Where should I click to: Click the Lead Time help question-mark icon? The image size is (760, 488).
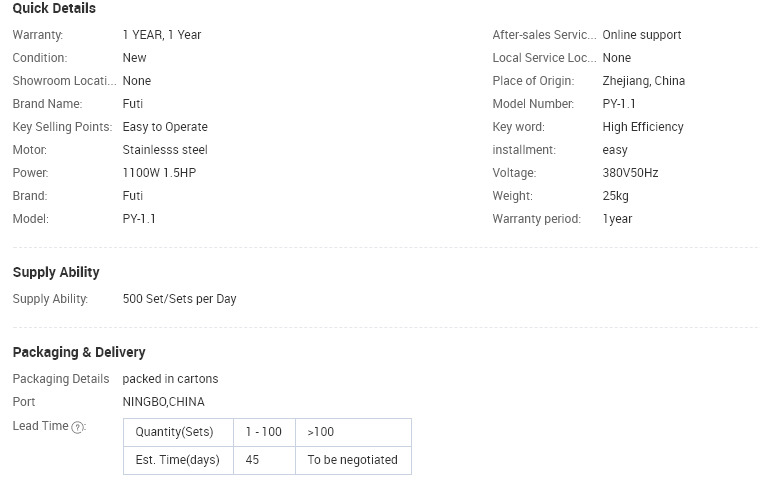(x=77, y=427)
